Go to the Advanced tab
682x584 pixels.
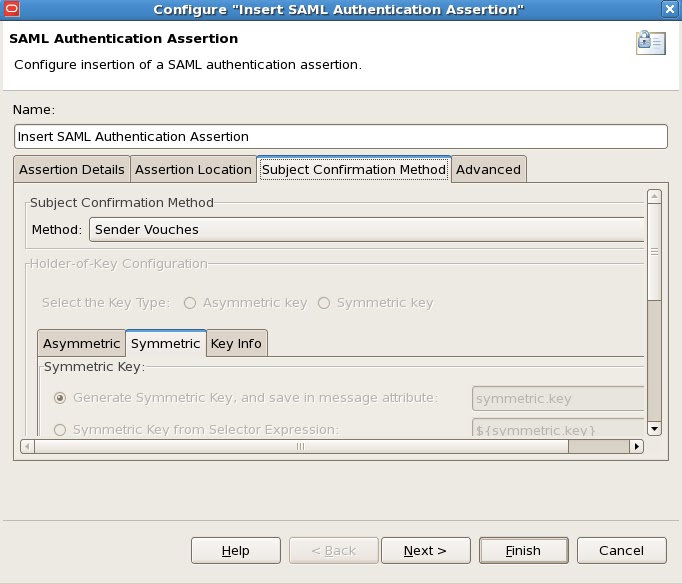click(x=488, y=170)
